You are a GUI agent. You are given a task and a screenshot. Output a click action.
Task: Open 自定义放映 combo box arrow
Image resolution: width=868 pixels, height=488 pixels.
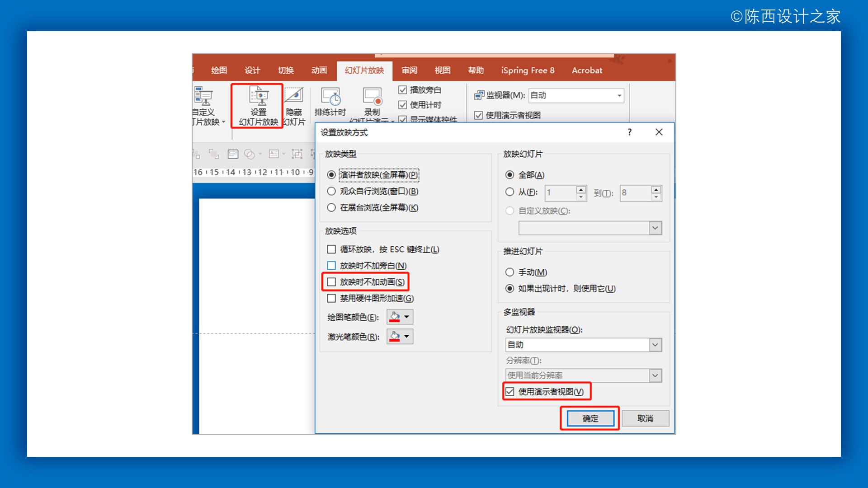pos(656,228)
